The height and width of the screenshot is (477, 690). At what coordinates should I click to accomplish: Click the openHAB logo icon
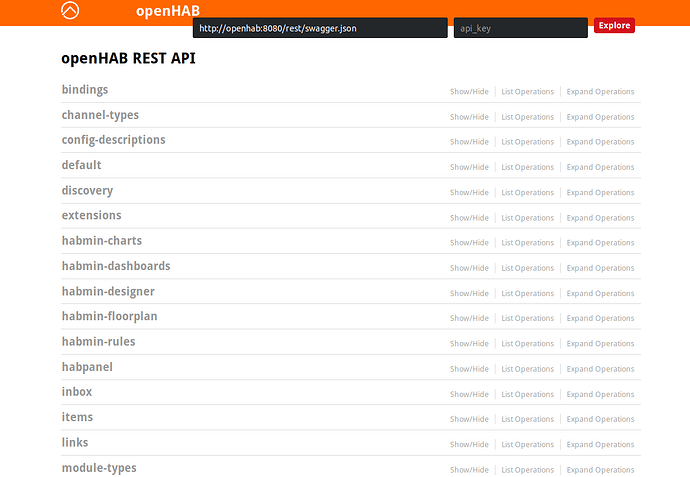[x=70, y=10]
